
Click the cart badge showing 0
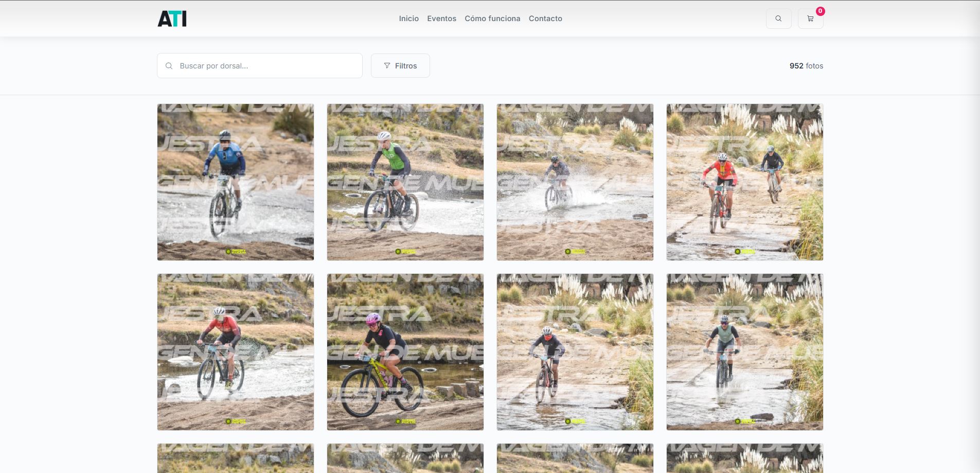click(820, 11)
